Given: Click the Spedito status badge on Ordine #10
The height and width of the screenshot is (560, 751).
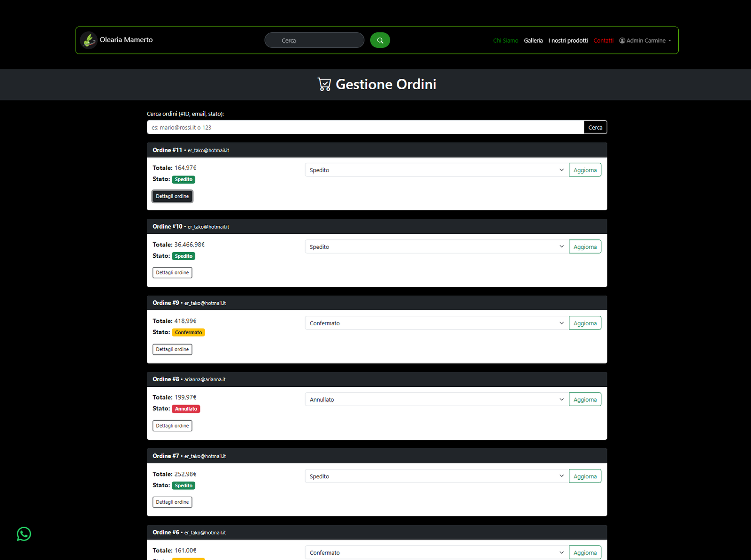Looking at the screenshot, I should click(x=183, y=256).
